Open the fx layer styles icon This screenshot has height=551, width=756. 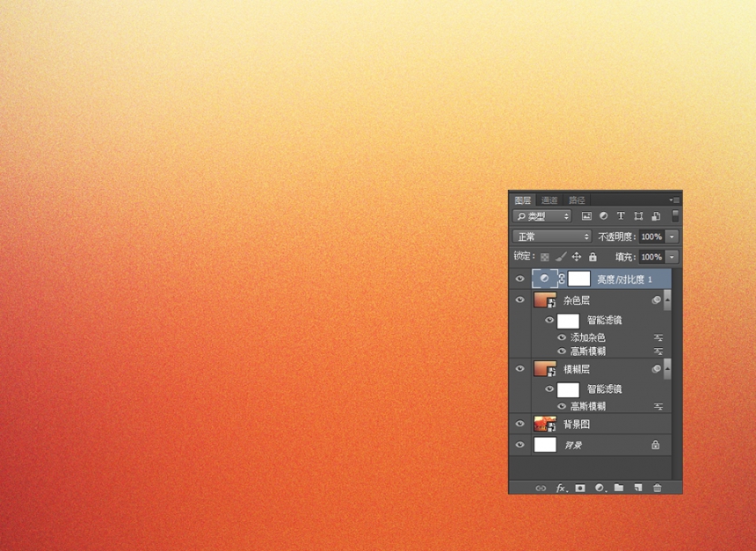click(x=562, y=488)
